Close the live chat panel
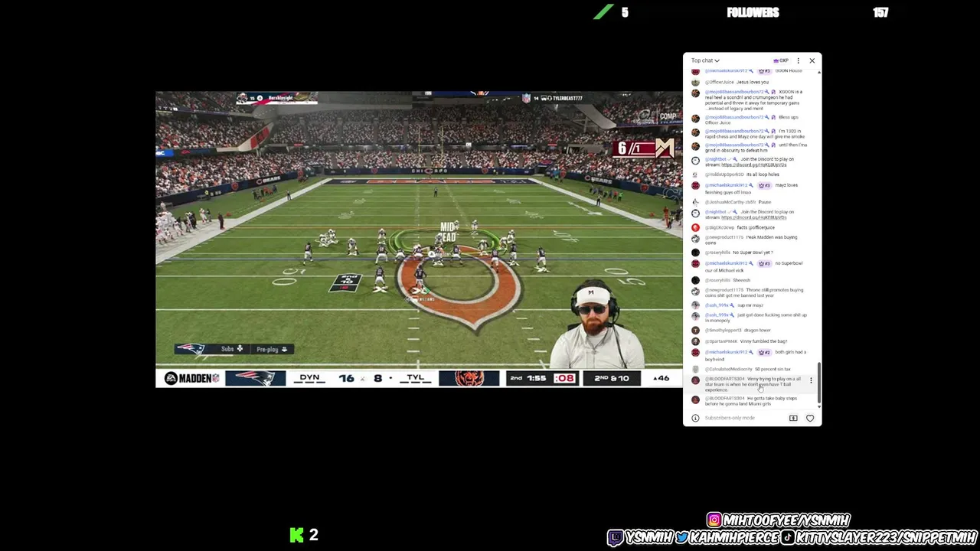The height and width of the screenshot is (551, 980). pos(812,60)
